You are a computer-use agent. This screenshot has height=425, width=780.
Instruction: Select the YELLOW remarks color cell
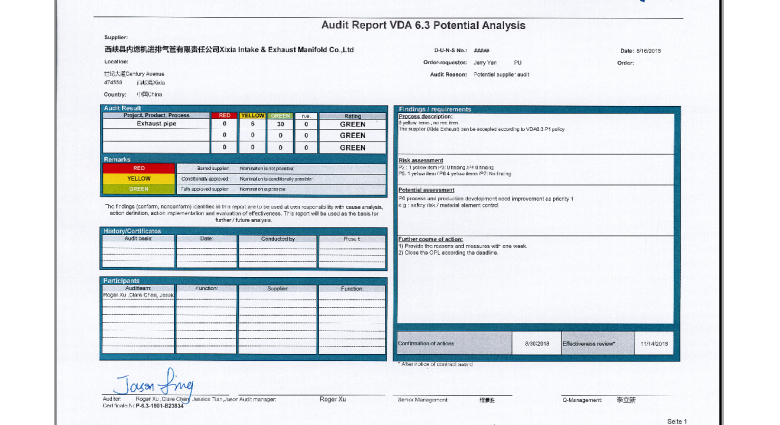(139, 178)
